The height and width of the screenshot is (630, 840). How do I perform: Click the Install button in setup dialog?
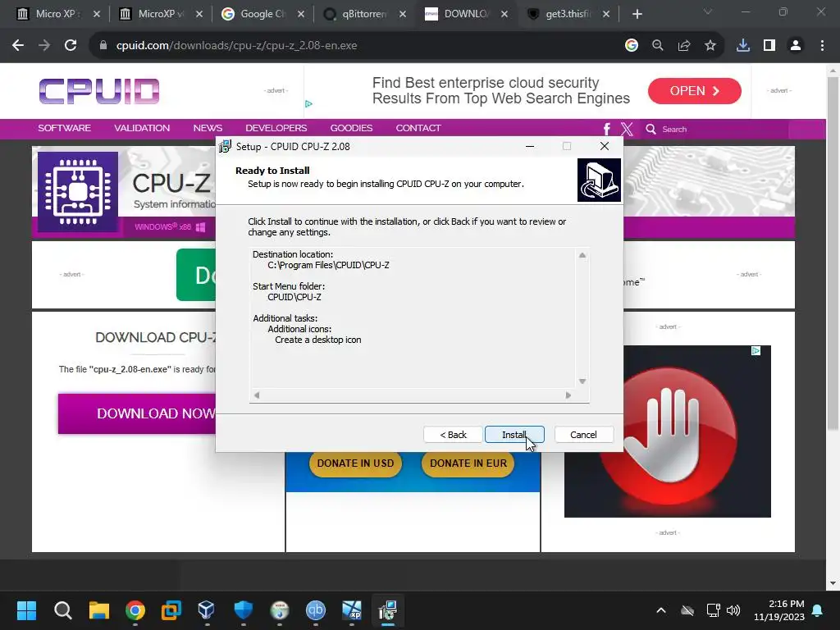[x=514, y=435]
